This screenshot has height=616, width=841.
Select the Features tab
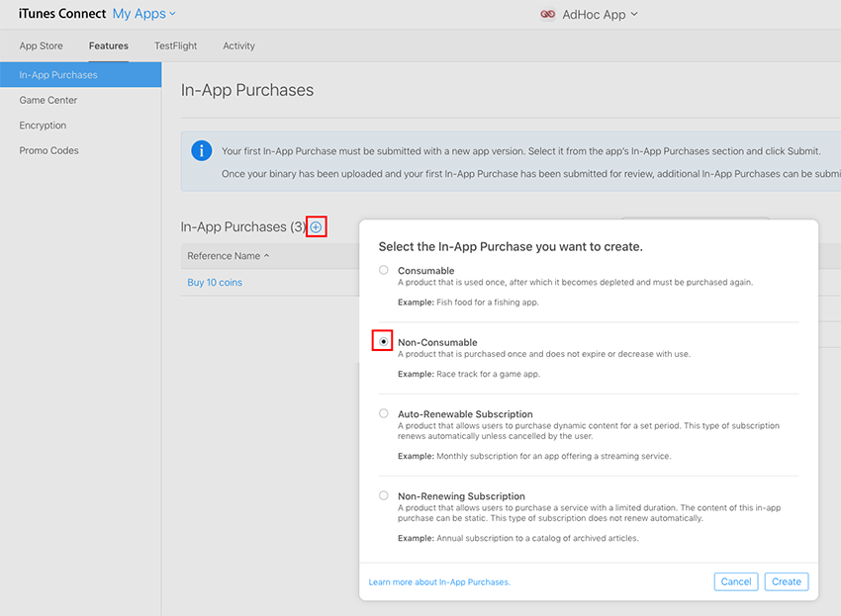[x=108, y=45]
